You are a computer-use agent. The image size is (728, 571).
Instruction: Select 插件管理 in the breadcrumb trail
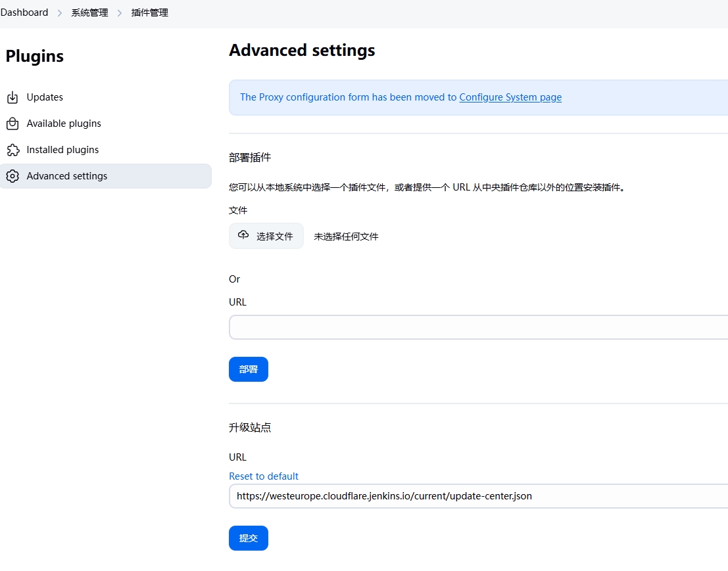pyautogui.click(x=150, y=12)
